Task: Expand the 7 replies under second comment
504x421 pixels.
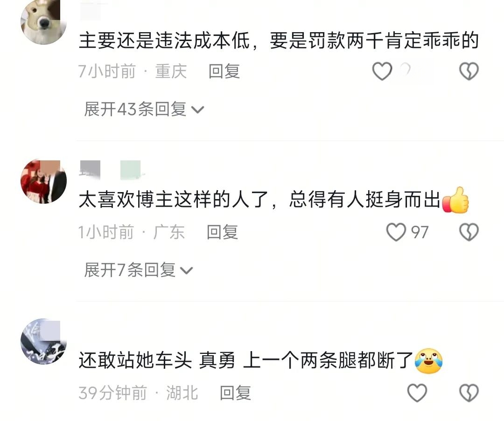Action: [x=138, y=270]
